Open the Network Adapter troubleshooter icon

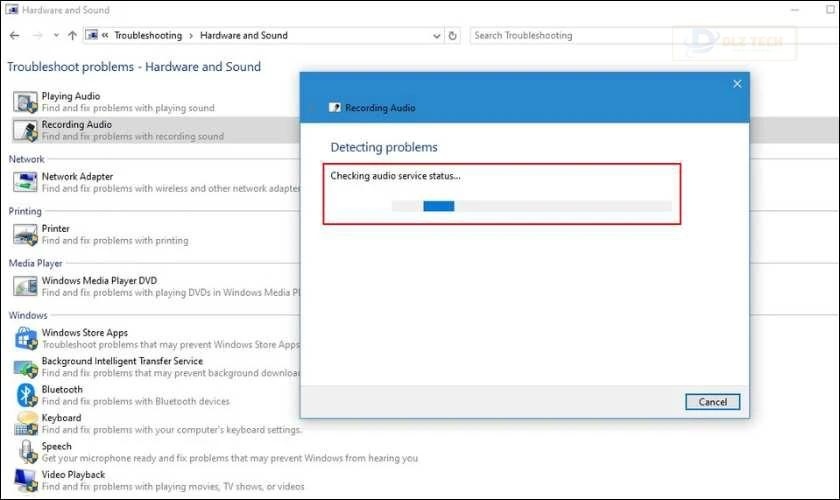(25, 182)
